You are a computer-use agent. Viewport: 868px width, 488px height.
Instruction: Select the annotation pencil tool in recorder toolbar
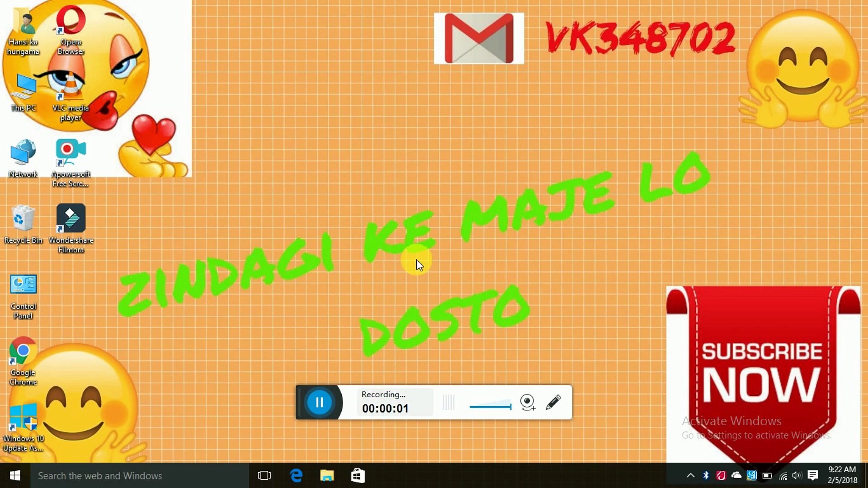pyautogui.click(x=554, y=402)
